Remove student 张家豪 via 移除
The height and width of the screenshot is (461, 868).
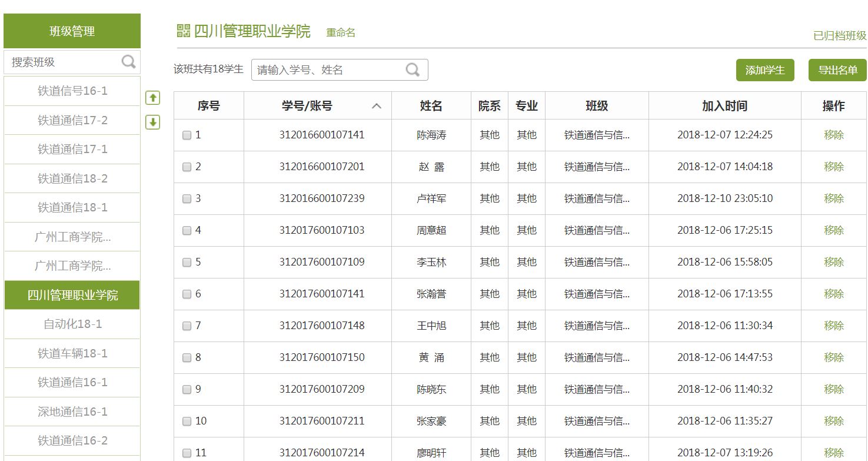(x=834, y=421)
